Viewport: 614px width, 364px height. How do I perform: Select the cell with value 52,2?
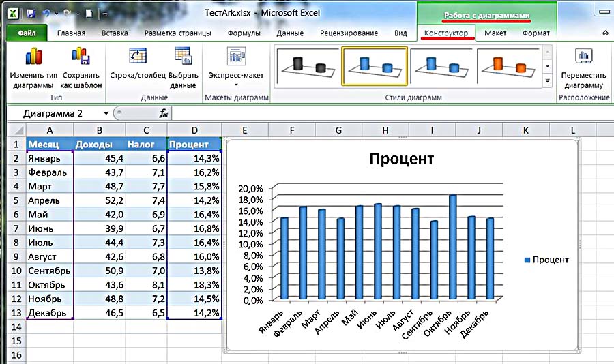coord(100,201)
